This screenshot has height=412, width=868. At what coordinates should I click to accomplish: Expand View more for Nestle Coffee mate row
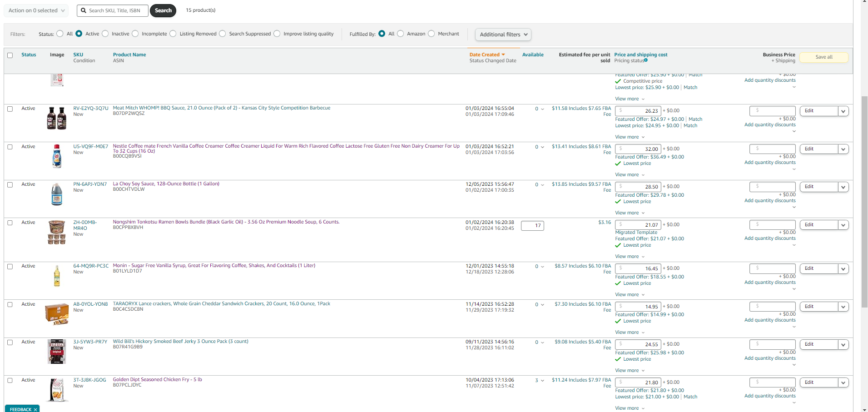tap(630, 175)
